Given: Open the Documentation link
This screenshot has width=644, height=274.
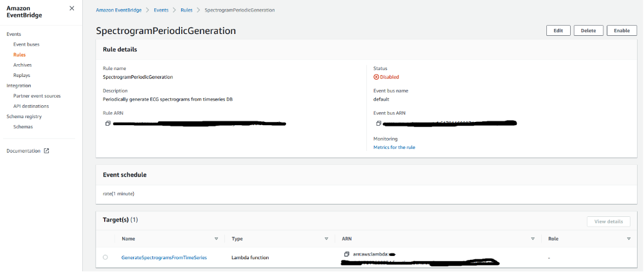Looking at the screenshot, I should coord(23,151).
